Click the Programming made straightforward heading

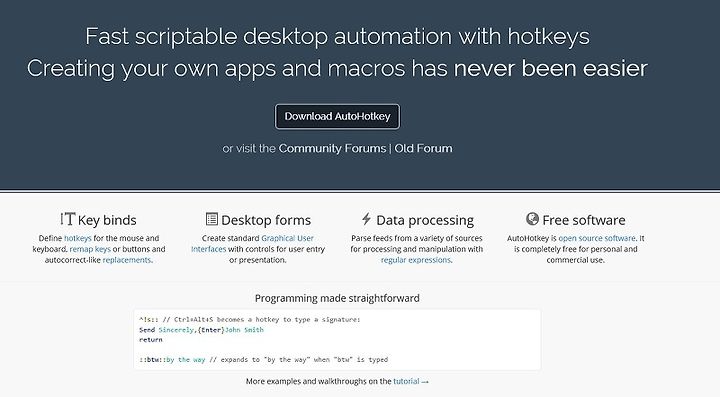pyautogui.click(x=337, y=298)
